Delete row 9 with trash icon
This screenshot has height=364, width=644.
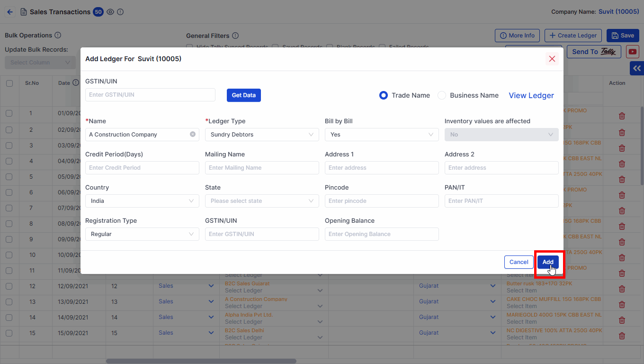(622, 241)
